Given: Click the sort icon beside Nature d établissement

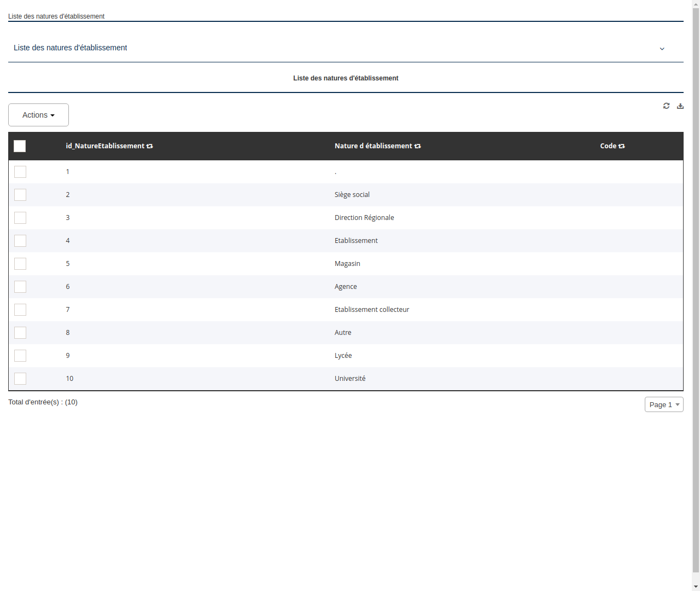Looking at the screenshot, I should pos(417,146).
